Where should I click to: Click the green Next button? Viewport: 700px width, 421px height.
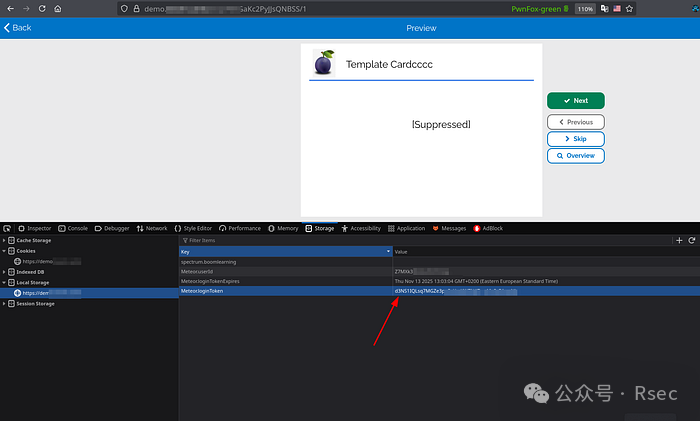coord(575,101)
